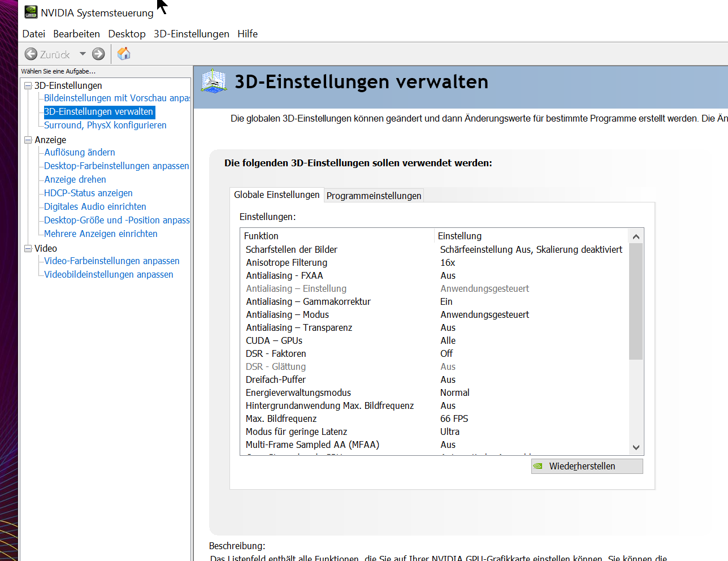Viewport: 728px width, 561px height.
Task: Click the Funktion column header
Action: (337, 236)
